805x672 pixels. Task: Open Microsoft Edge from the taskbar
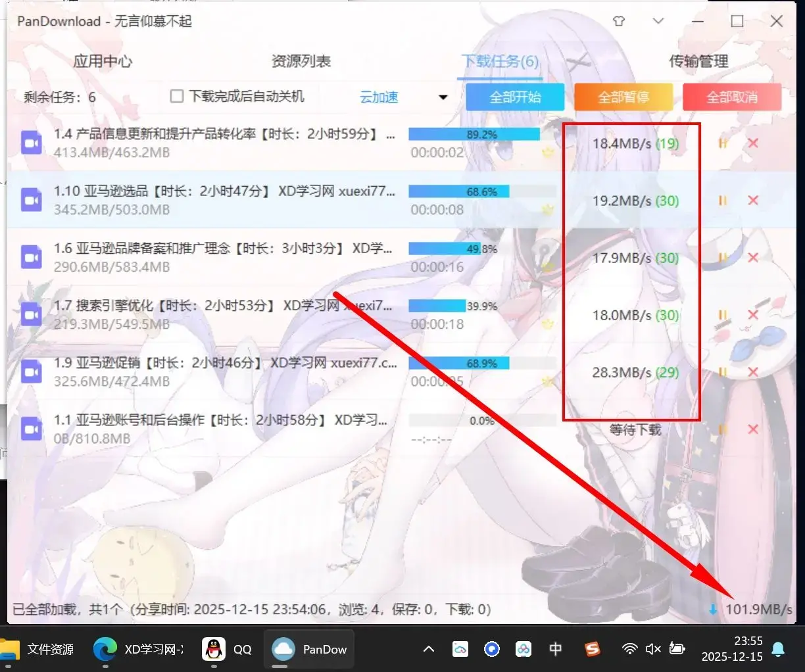click(104, 649)
